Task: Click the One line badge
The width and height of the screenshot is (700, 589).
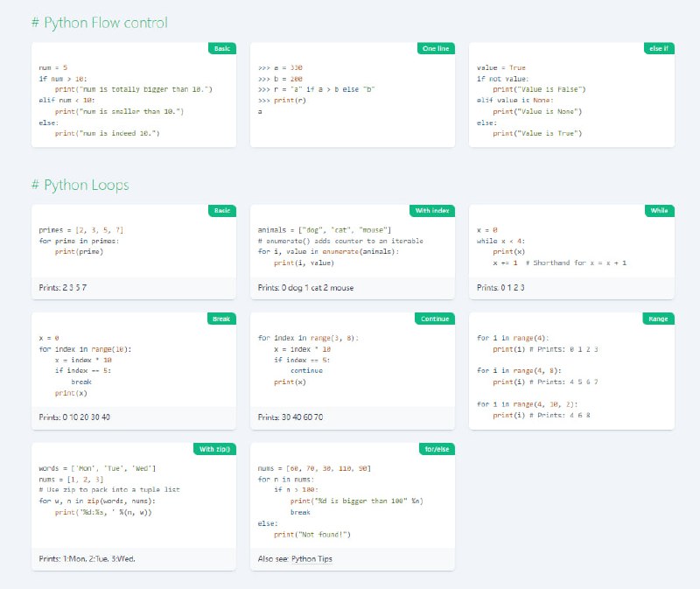Action: (x=437, y=49)
